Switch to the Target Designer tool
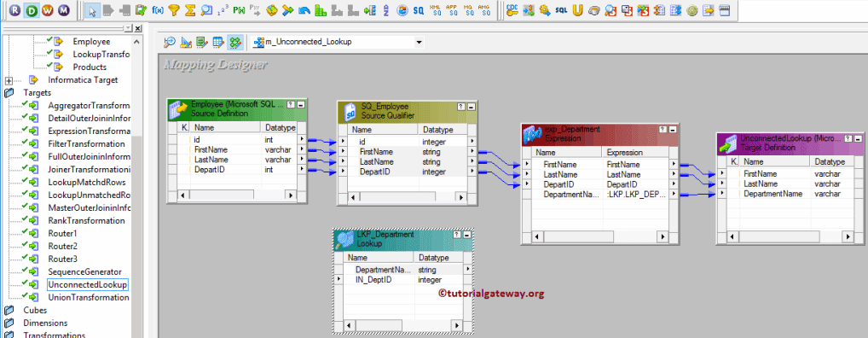 [x=186, y=42]
